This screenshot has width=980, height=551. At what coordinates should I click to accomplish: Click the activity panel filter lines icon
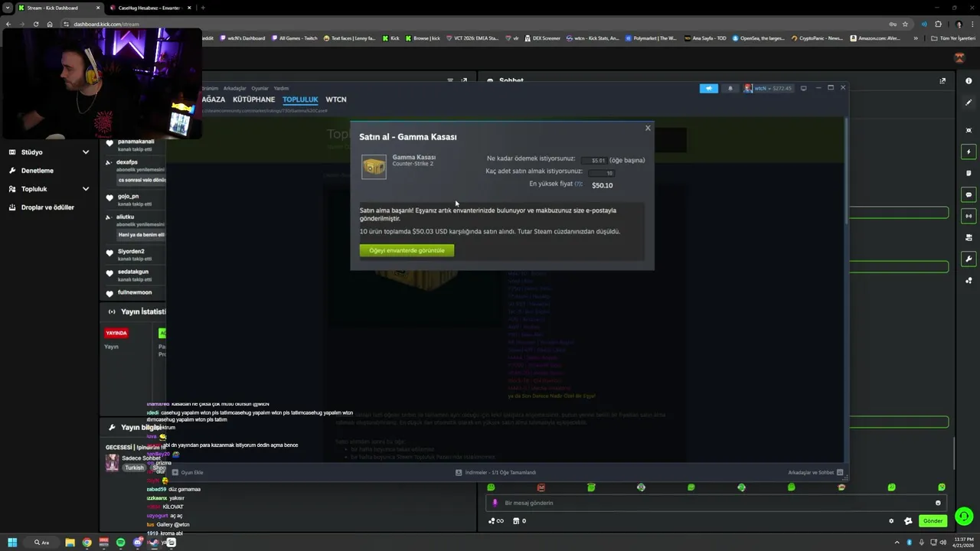[x=450, y=80]
